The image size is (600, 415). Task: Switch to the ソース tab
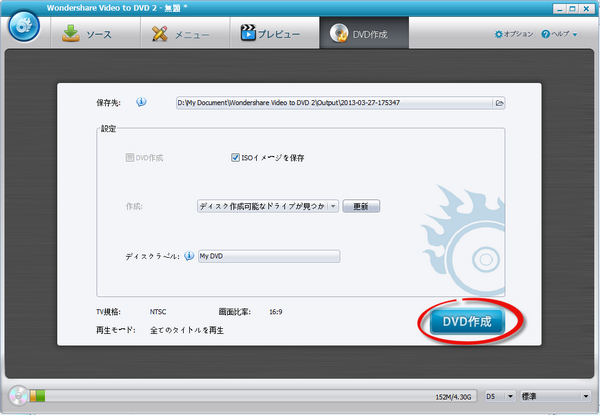[96, 34]
